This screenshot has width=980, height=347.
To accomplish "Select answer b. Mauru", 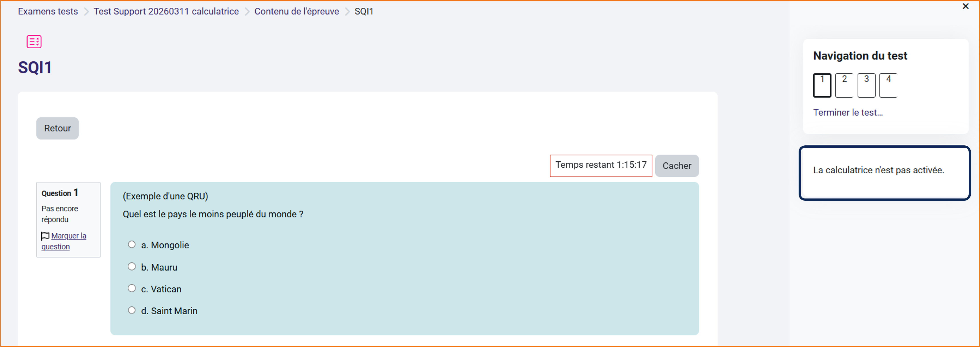I will click(x=132, y=266).
